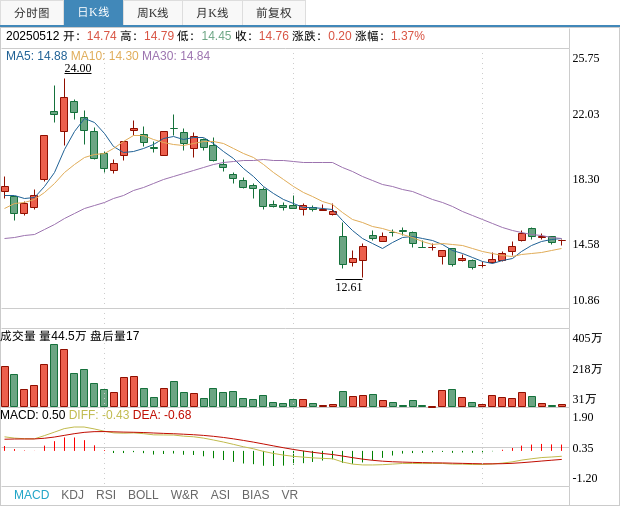
Task: Click the 12.61 low price marker
Action: pos(349,287)
